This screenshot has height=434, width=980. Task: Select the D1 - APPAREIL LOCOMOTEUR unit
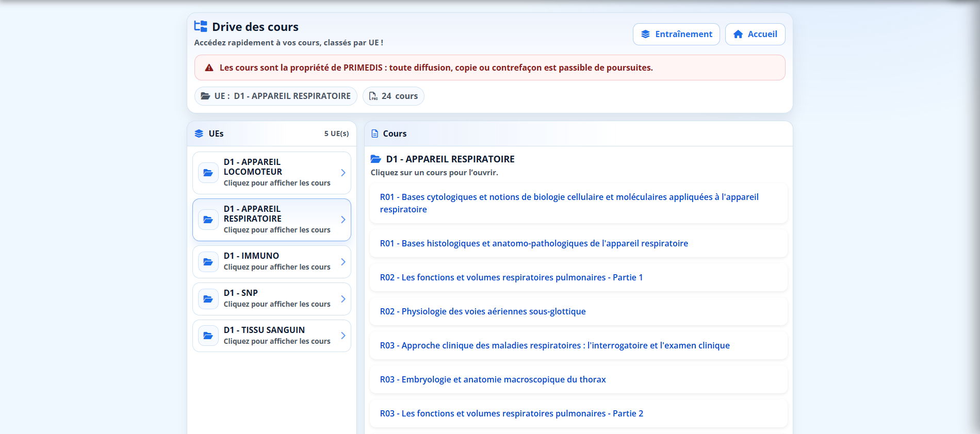click(272, 173)
